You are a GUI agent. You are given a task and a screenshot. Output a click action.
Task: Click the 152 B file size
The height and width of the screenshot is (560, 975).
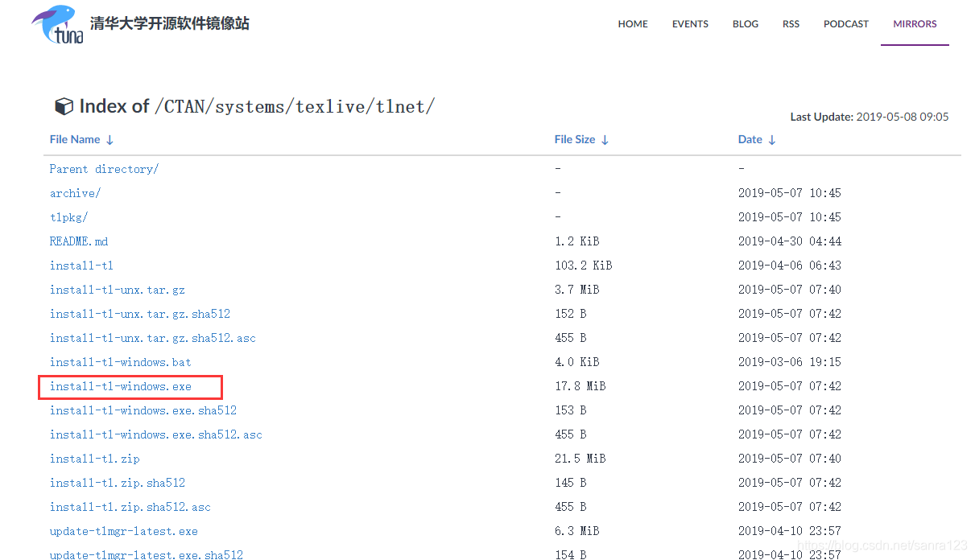pyautogui.click(x=570, y=314)
